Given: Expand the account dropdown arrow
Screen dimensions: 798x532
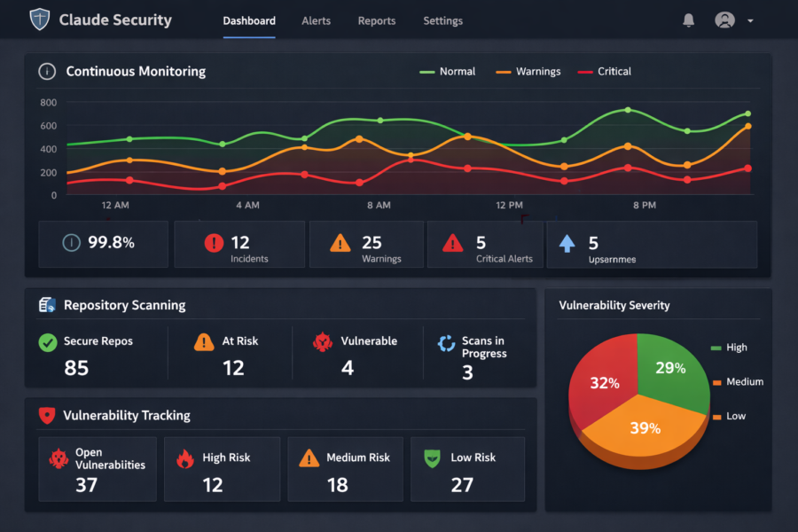Looking at the screenshot, I should pyautogui.click(x=750, y=21).
